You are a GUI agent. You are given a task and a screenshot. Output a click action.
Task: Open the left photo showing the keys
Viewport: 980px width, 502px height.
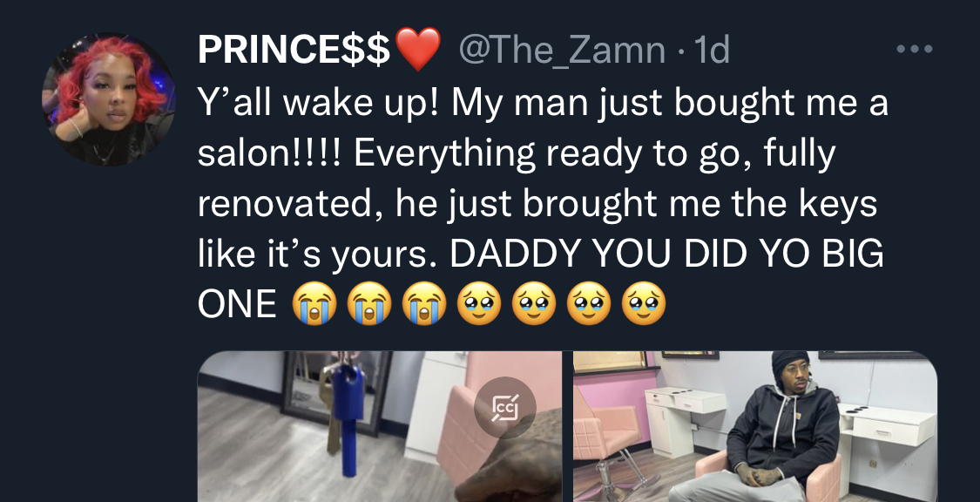(380, 426)
